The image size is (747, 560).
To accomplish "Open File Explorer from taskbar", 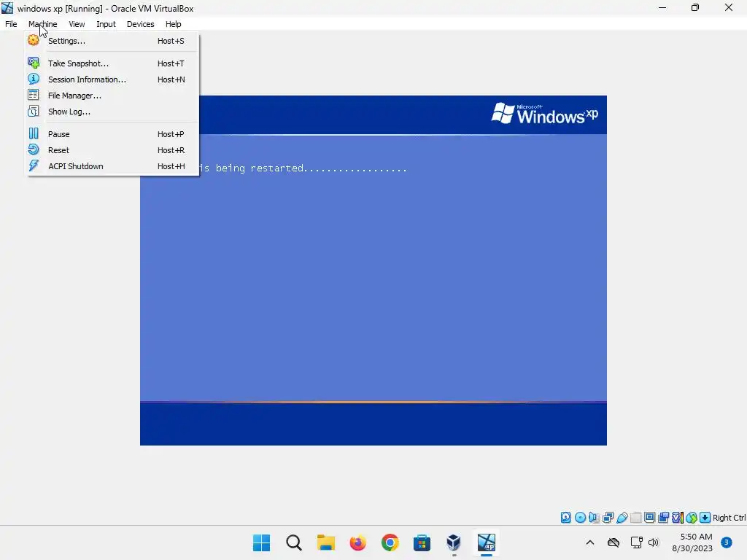I will (326, 542).
